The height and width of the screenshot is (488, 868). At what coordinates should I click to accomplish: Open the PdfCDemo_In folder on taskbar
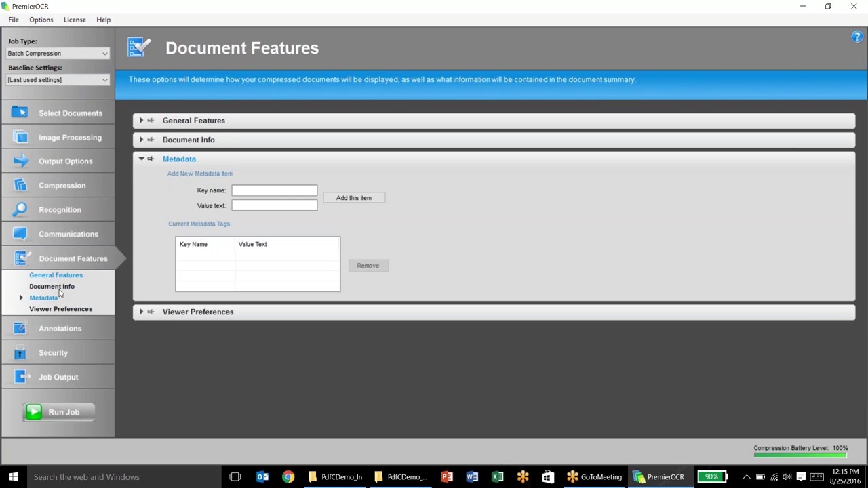[x=336, y=476]
